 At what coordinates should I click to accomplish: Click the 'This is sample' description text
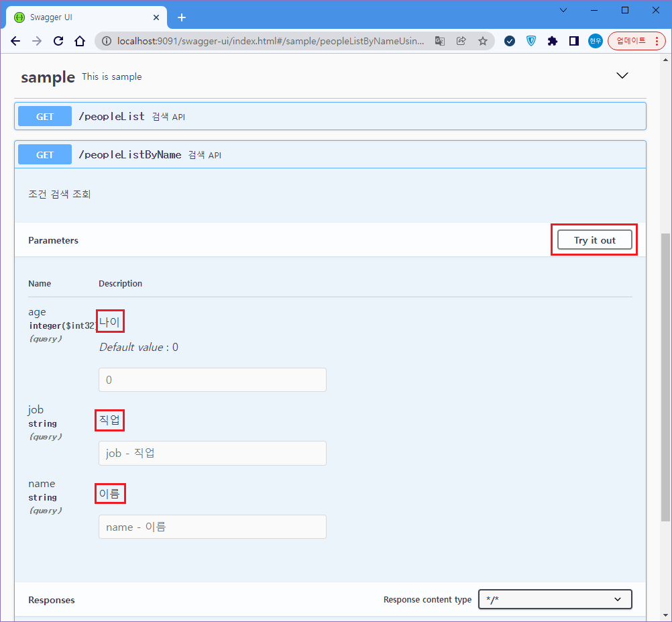[x=112, y=76]
